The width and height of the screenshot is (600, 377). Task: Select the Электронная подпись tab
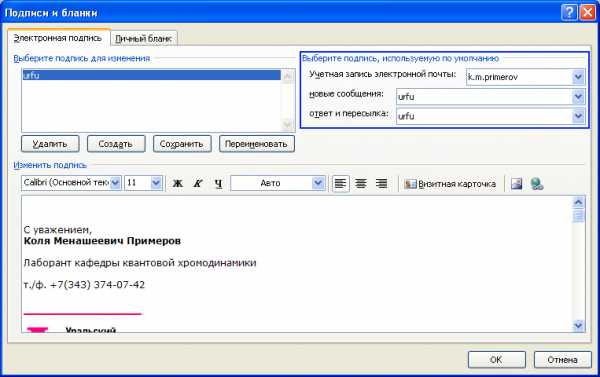58,38
